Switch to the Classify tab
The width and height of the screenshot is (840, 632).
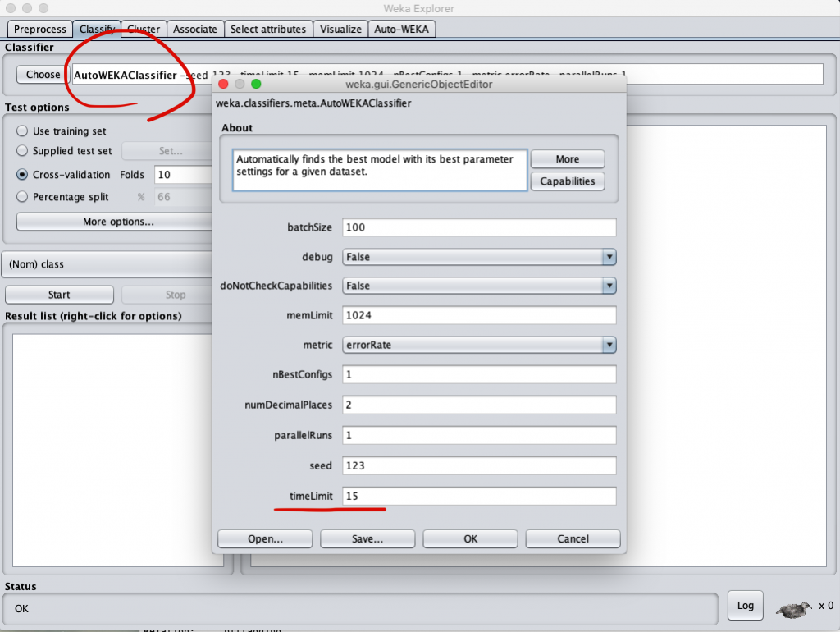97,29
